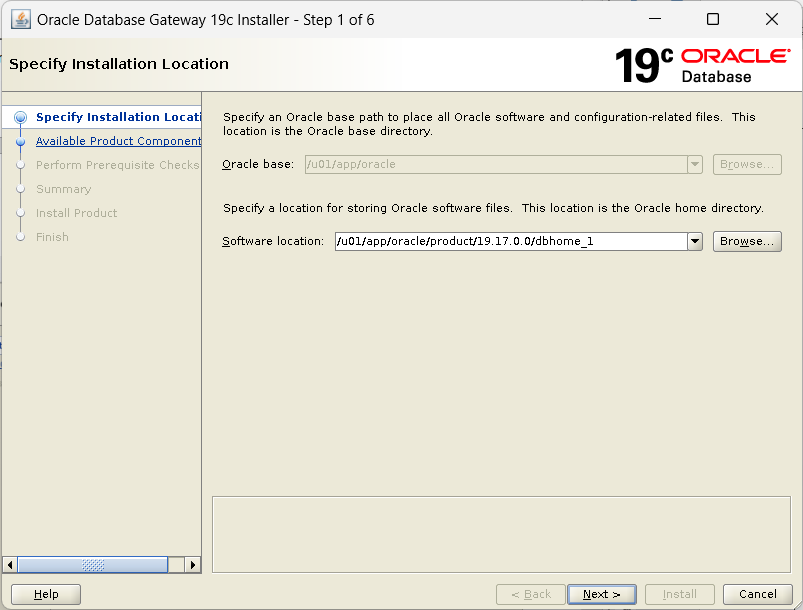
Task: Maximize the installer window
Action: (713, 19)
